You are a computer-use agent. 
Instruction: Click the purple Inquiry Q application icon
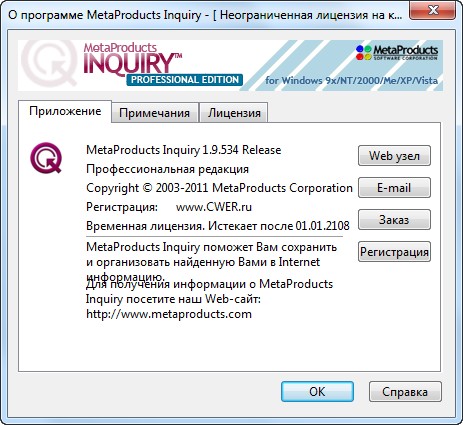[46, 158]
